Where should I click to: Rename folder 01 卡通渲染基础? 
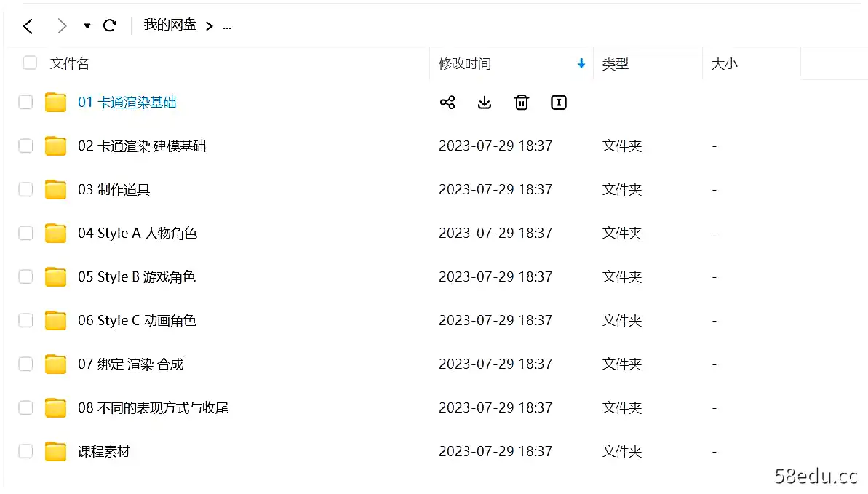pyautogui.click(x=558, y=103)
